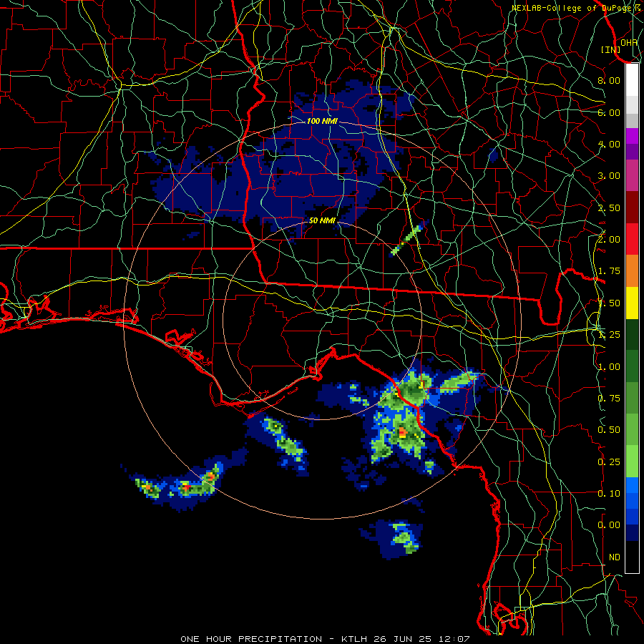Select the pink swatch beside 3.00

(x=632, y=176)
